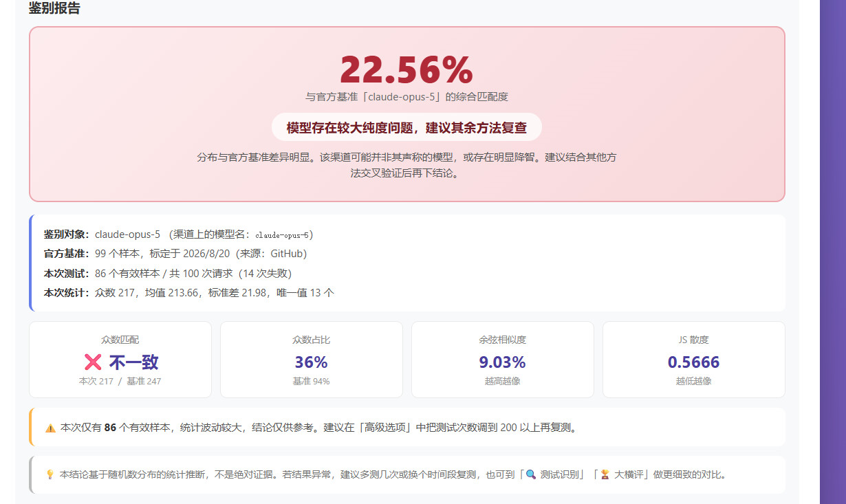Click the lightbulb tip icon
The width and height of the screenshot is (846, 504).
(x=50, y=474)
